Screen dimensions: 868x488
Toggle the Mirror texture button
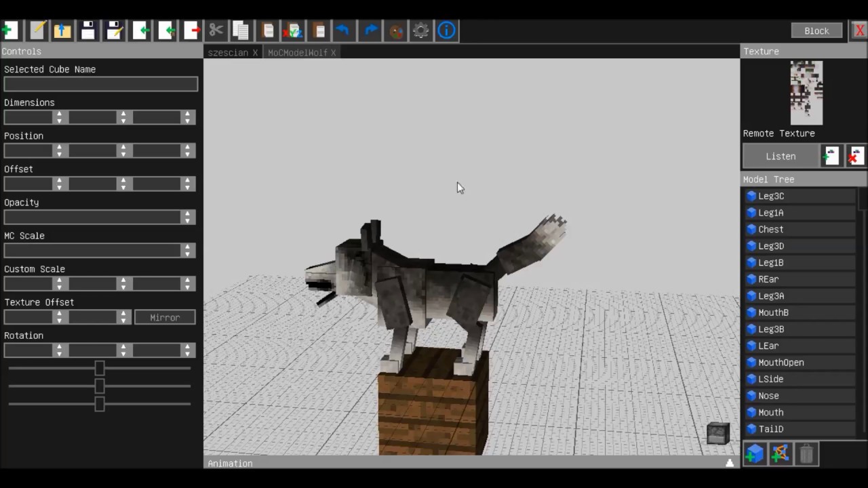tap(165, 317)
